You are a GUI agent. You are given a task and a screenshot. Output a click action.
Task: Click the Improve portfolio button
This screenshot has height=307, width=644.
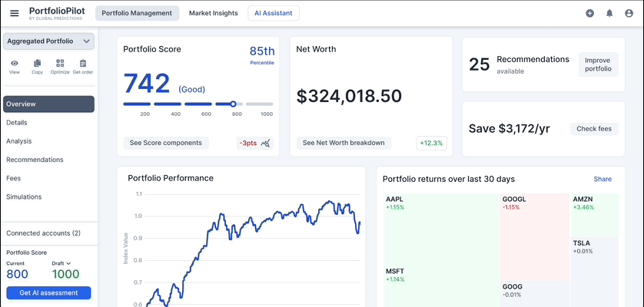click(599, 64)
